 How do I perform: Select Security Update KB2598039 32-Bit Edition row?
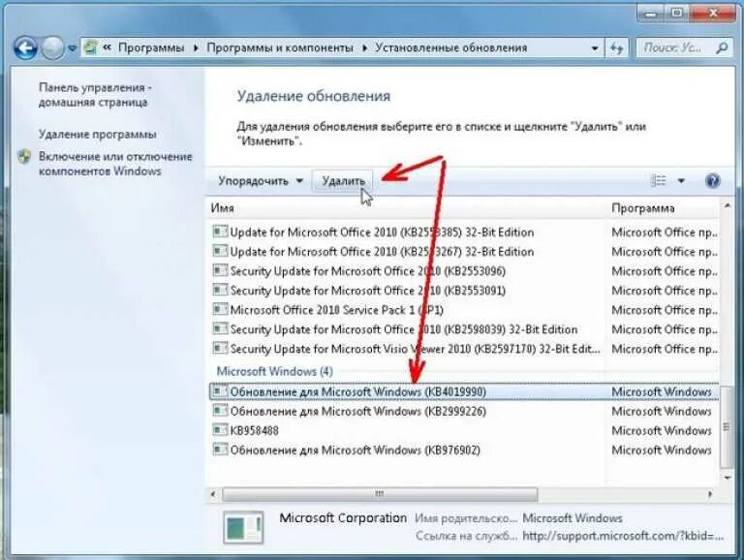click(x=464, y=329)
